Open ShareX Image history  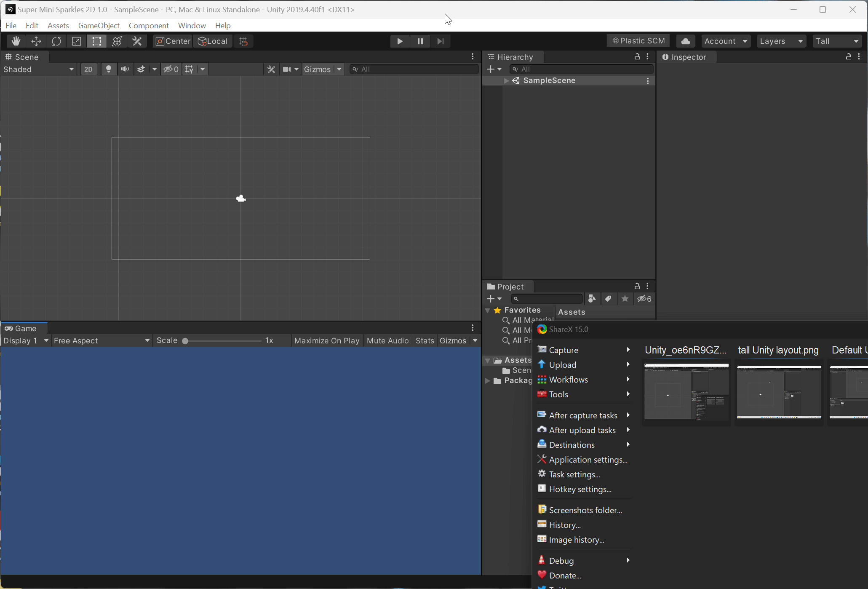[x=584, y=539]
